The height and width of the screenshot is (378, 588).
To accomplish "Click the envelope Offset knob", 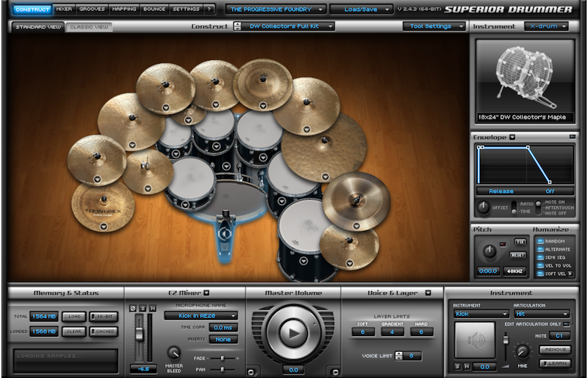I will pos(484,207).
